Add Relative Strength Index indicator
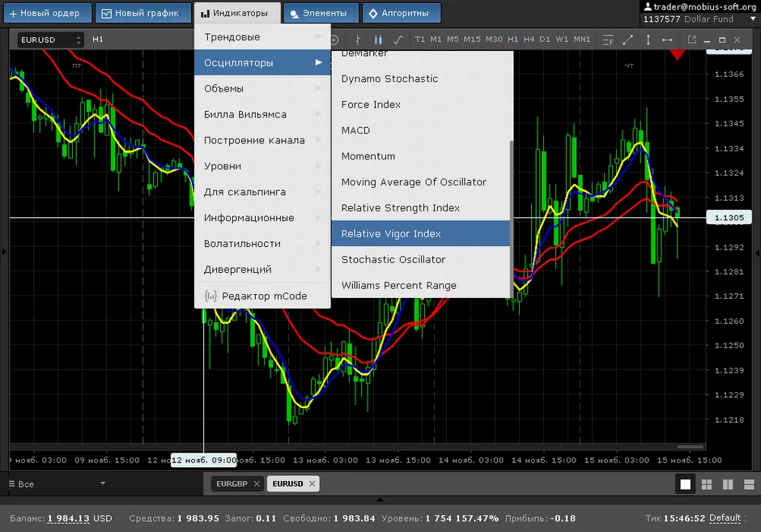761x532 pixels. (421, 208)
